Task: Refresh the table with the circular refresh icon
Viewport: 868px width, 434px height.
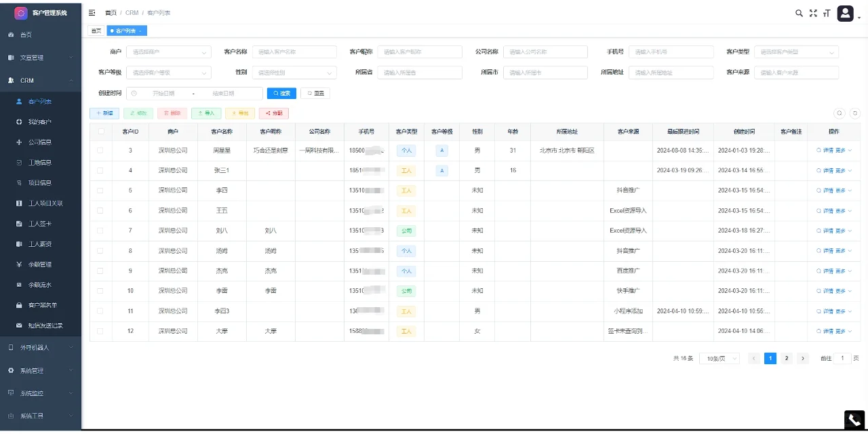Action: pos(854,113)
